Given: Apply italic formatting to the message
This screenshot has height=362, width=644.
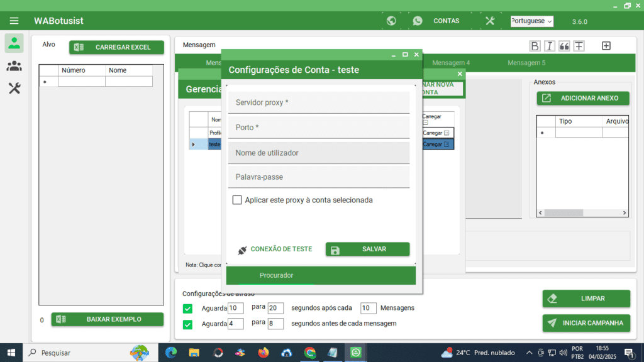Looking at the screenshot, I should tap(549, 46).
